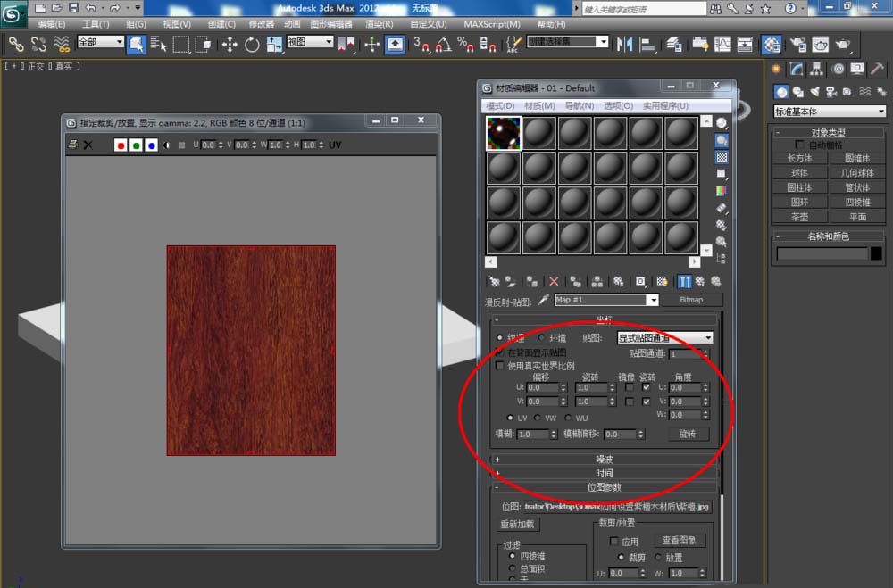893x588 pixels.
Task: Click the red X Reset Map icon in Material Editor
Action: [554, 281]
